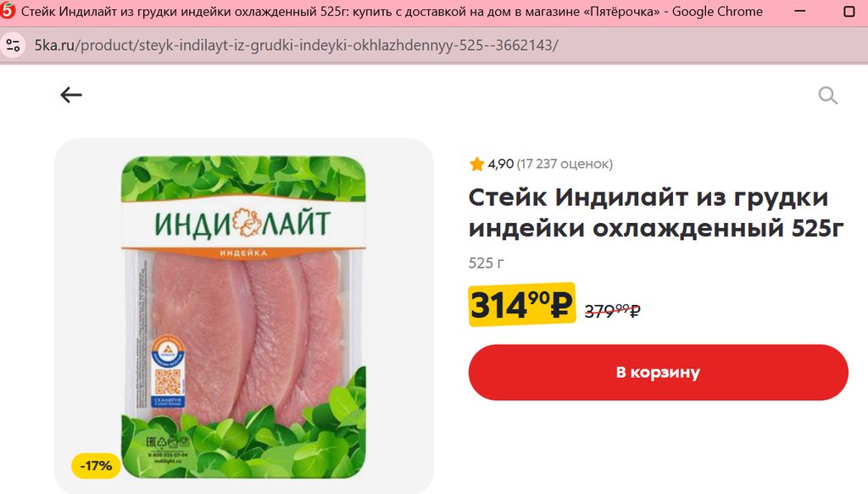Viewport: 868px width, 494px height.
Task: Click the crossed-out 379.99 ₽ old price
Action: click(612, 310)
